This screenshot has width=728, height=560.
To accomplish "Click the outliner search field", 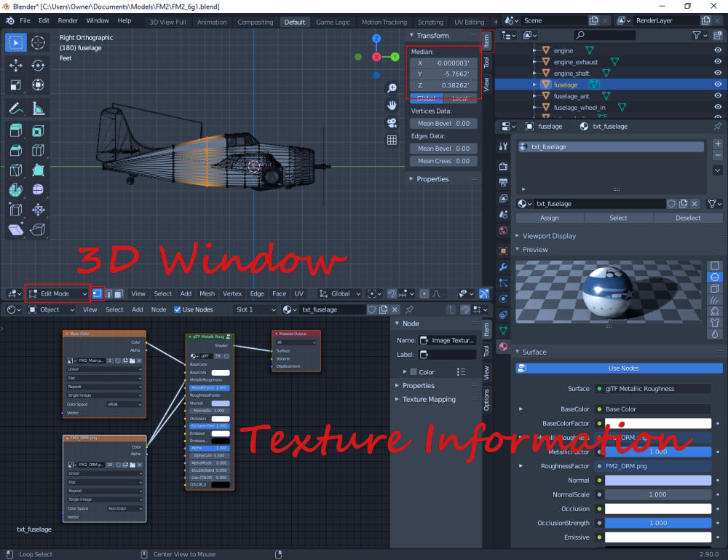I will (x=604, y=35).
